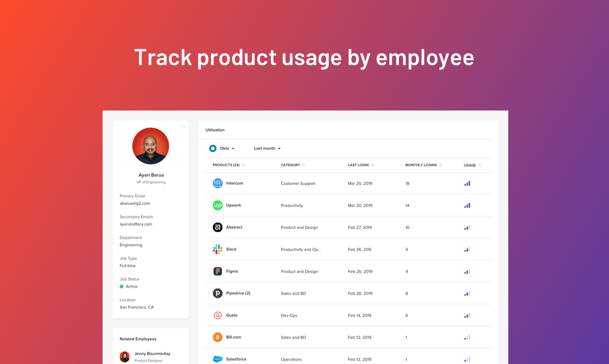The height and width of the screenshot is (364, 609).
Task: Click the San Francisco, CA location
Action: (x=137, y=307)
